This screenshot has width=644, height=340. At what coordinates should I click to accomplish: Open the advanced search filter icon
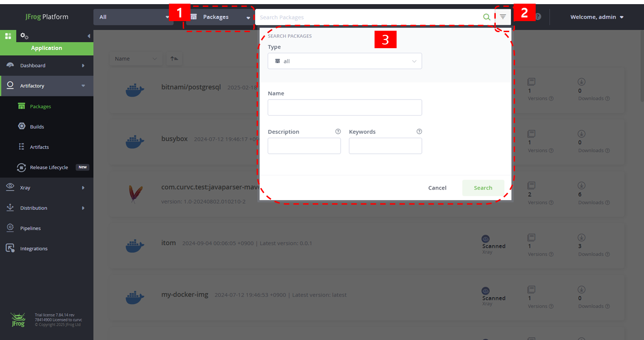(x=503, y=17)
